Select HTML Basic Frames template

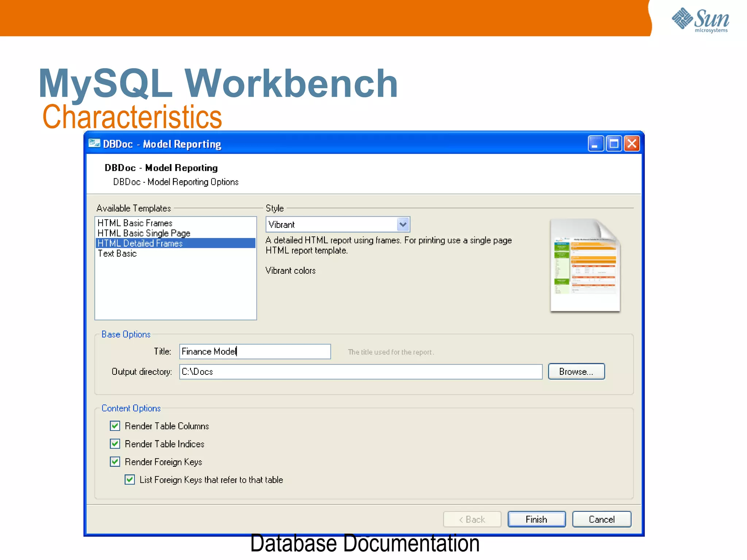[x=135, y=223]
